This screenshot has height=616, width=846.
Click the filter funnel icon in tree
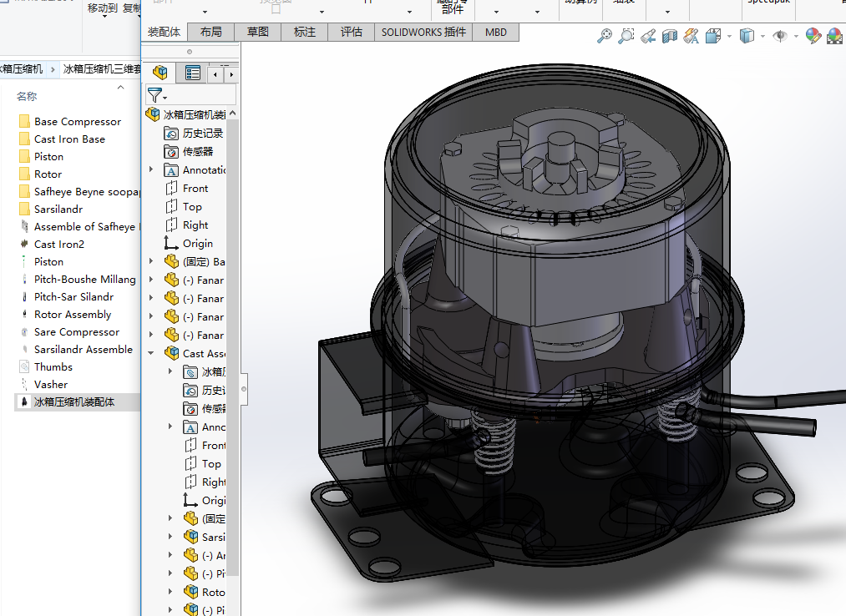pos(155,94)
